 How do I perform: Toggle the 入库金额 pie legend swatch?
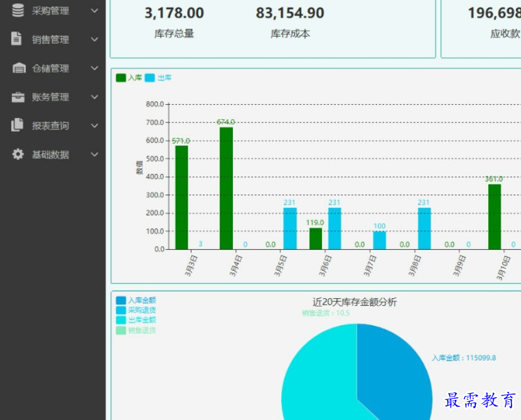[x=121, y=300]
